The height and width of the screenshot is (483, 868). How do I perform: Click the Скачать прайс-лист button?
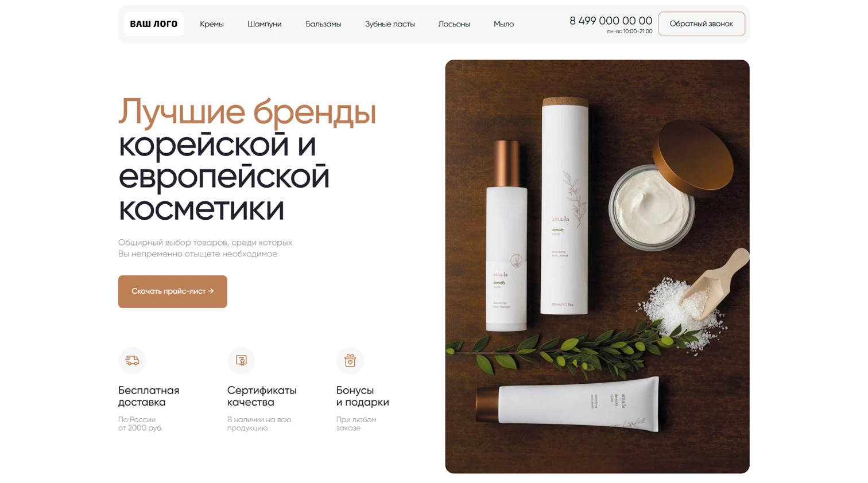pos(173,291)
